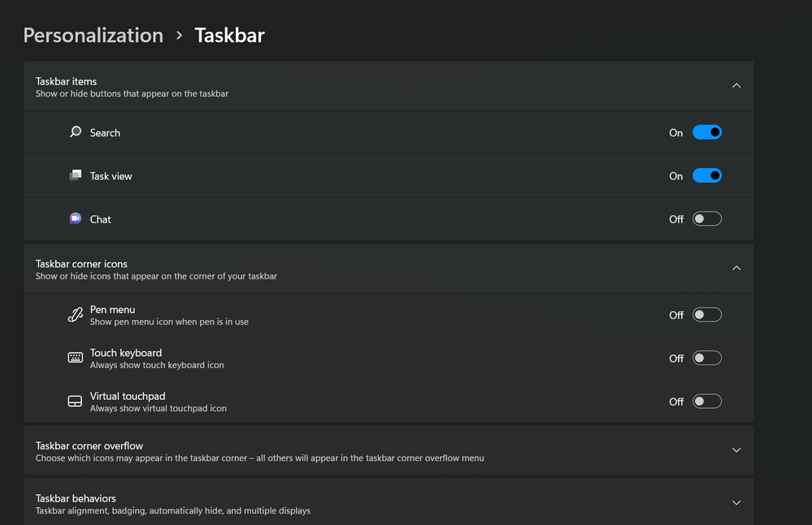Click the Virtual touchpad icon
Viewport: 812px width, 525px height.
point(75,401)
